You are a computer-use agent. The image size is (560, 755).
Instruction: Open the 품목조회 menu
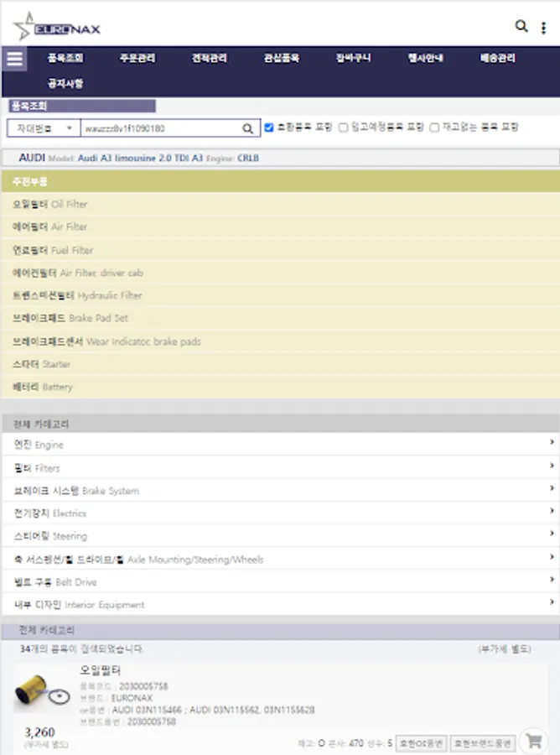click(x=65, y=58)
